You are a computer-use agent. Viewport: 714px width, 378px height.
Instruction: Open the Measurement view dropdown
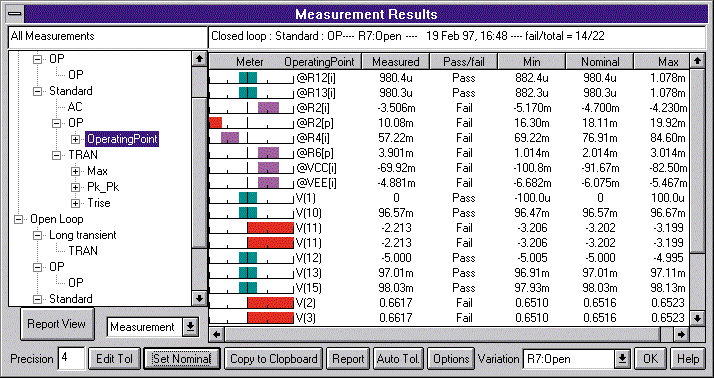(190, 327)
